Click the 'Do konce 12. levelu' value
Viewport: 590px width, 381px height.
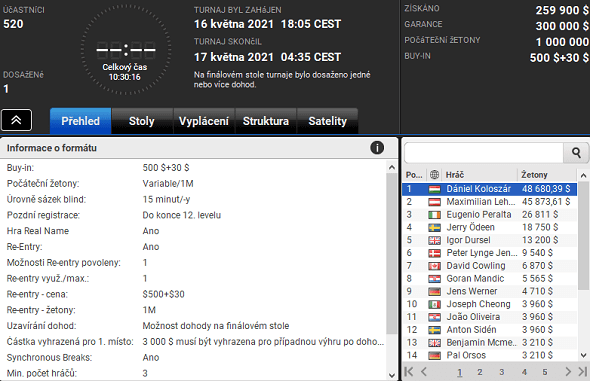tap(182, 215)
